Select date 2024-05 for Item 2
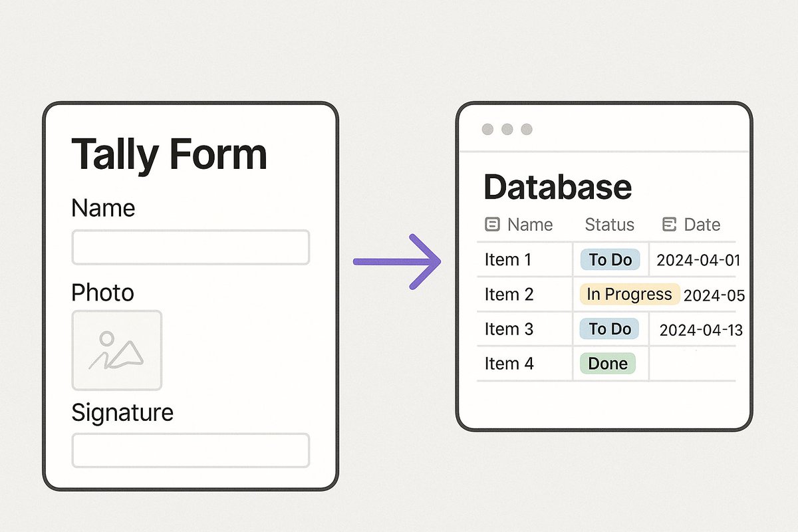This screenshot has width=798, height=532. (x=714, y=295)
